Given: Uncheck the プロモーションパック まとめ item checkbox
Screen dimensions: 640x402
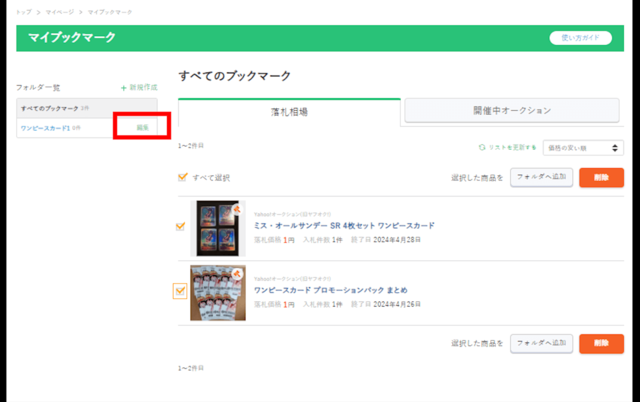Looking at the screenshot, I should coord(180,291).
